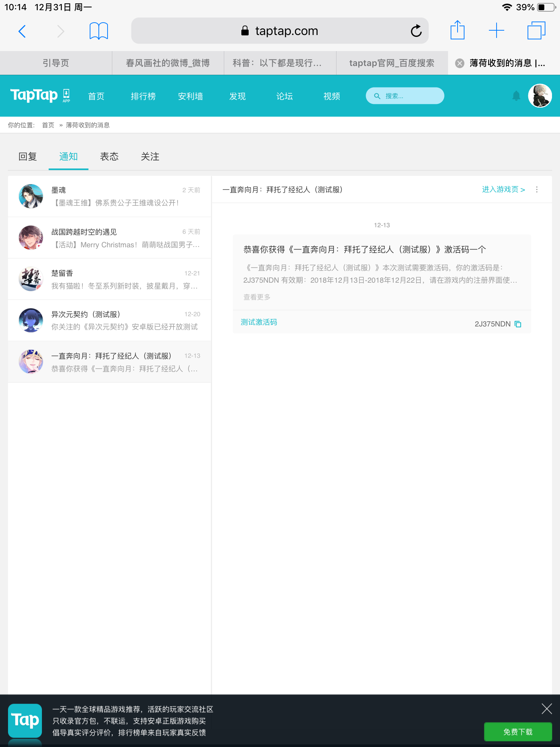Switch to the 关注 tab
The height and width of the screenshot is (747, 560).
[150, 156]
